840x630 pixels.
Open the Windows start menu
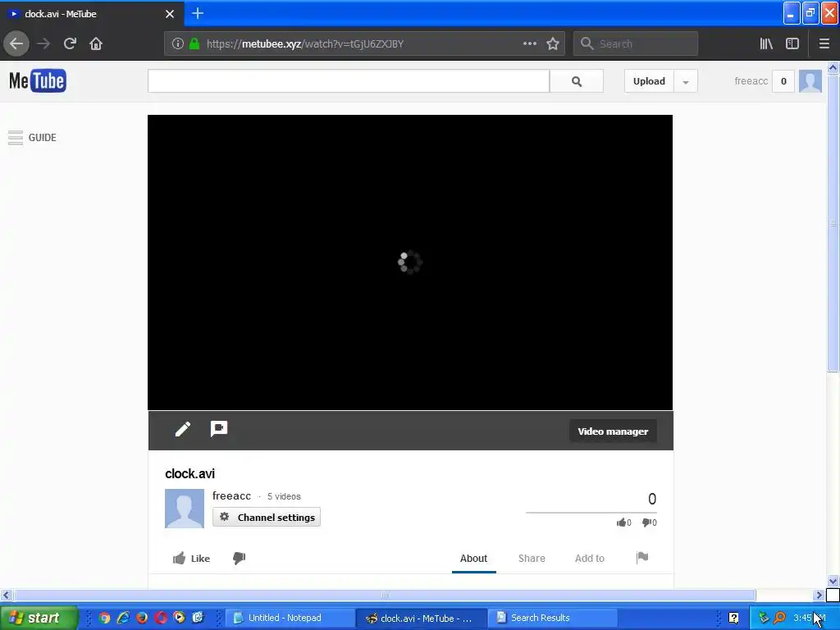[38, 618]
